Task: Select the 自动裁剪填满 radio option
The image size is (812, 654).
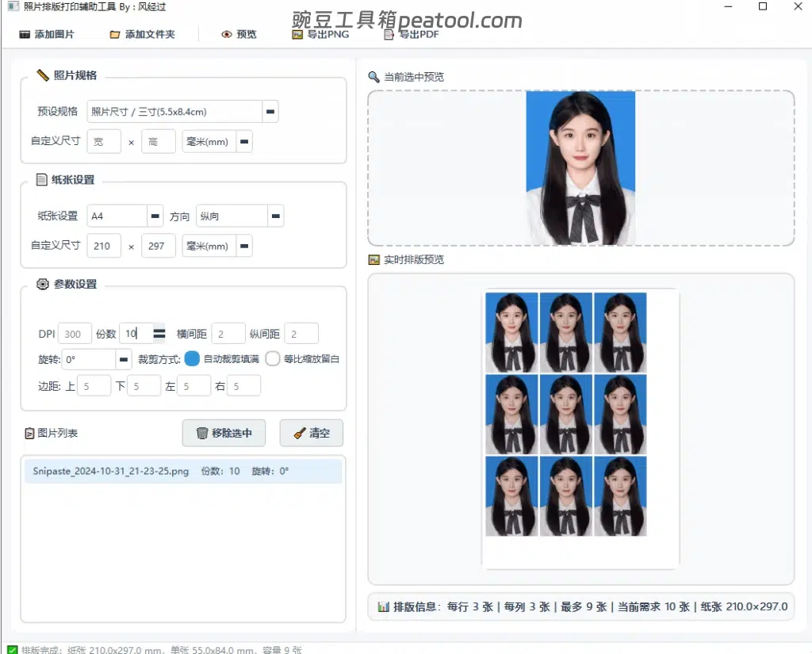Action: 192,359
